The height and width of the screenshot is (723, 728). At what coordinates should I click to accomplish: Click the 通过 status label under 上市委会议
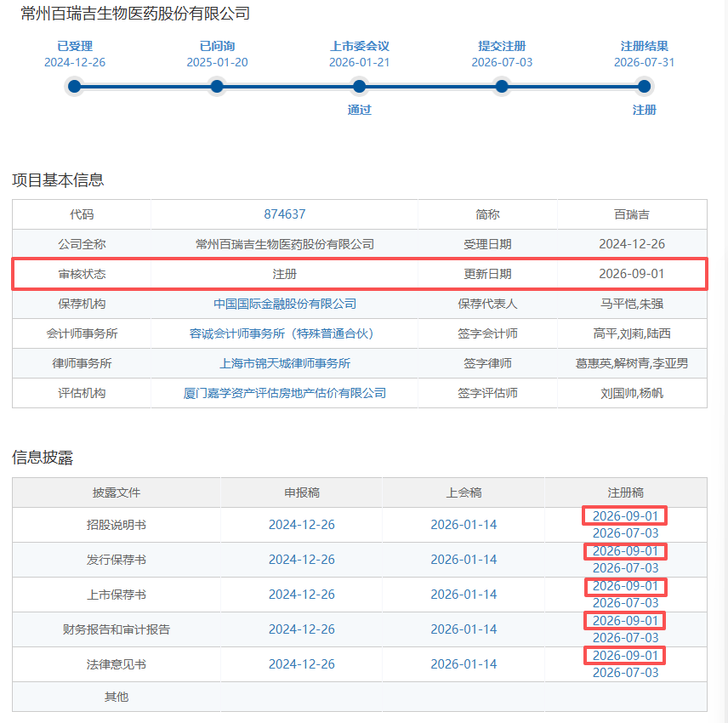tap(360, 110)
